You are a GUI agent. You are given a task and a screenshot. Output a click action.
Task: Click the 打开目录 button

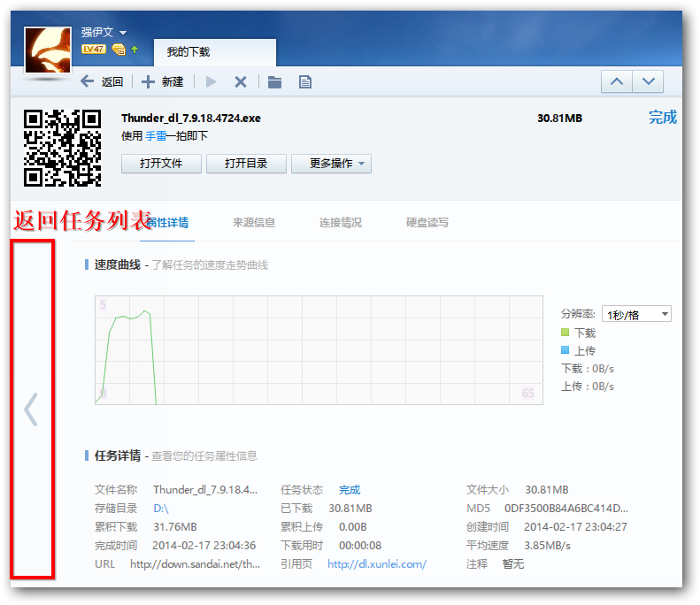tap(246, 164)
